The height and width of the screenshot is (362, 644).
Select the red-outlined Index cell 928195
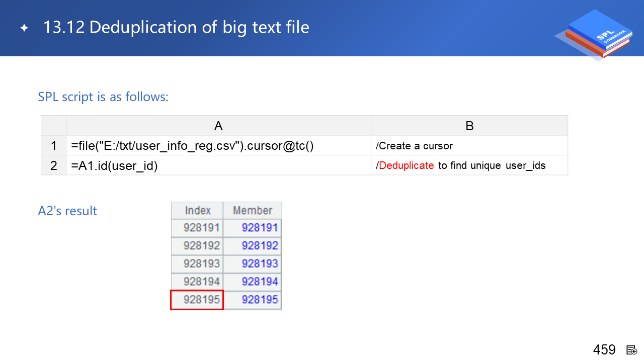click(197, 300)
